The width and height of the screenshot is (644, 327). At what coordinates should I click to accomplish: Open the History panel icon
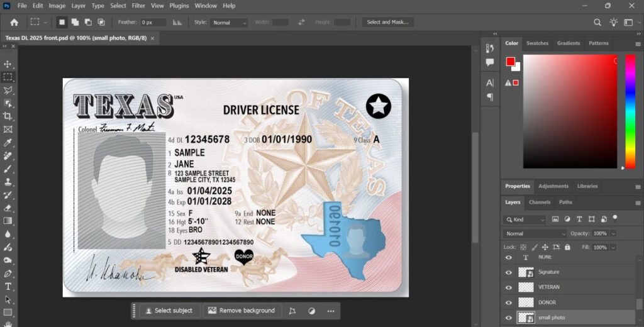click(489, 48)
